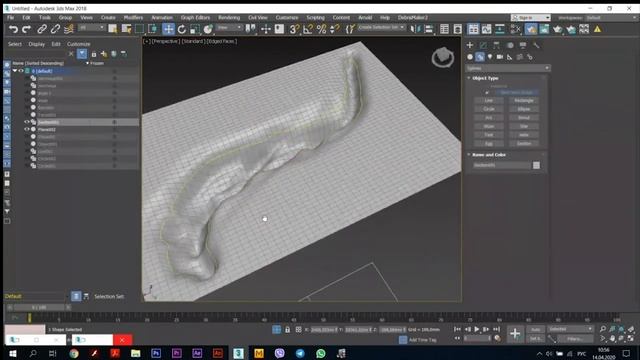Open the Layer Explorer toolbar icon
Screen dimensions: 640x360
click(x=458, y=29)
